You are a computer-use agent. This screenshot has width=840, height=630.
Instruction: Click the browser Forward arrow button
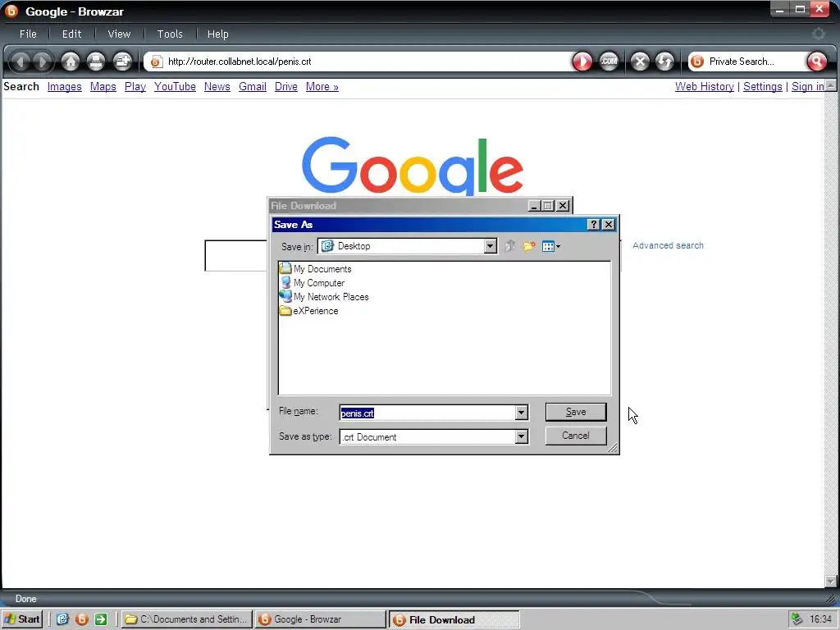pos(43,62)
